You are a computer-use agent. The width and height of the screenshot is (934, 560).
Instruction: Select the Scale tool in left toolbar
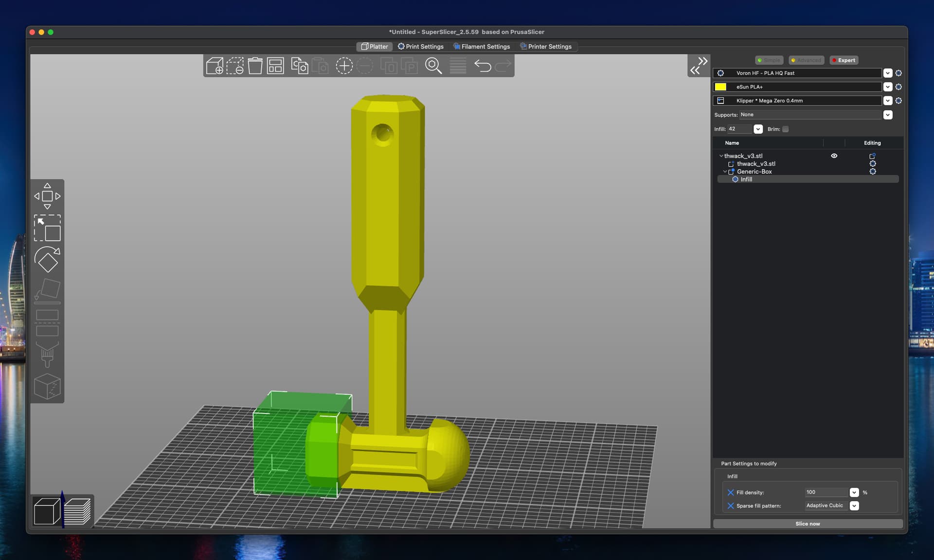coord(47,228)
